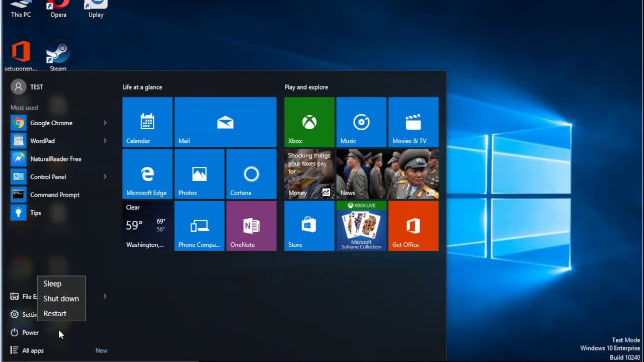Open the Xbox tile

tap(309, 122)
